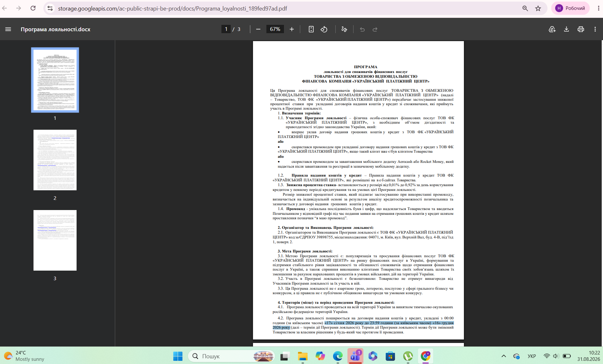The width and height of the screenshot is (603, 364).
Task: Rotate the document counterclockwise
Action: pos(324,29)
